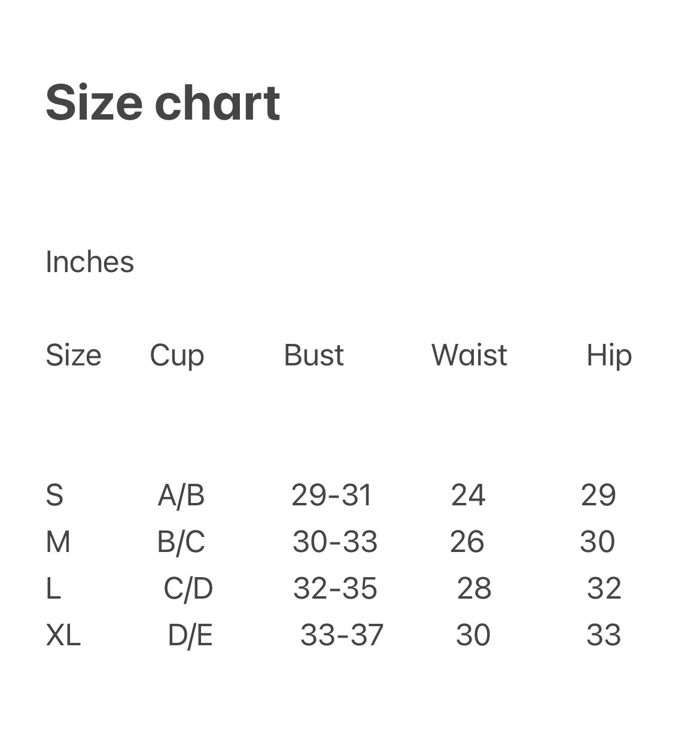The width and height of the screenshot is (700, 732).
Task: Click the "Cup" column header
Action: pyautogui.click(x=177, y=355)
